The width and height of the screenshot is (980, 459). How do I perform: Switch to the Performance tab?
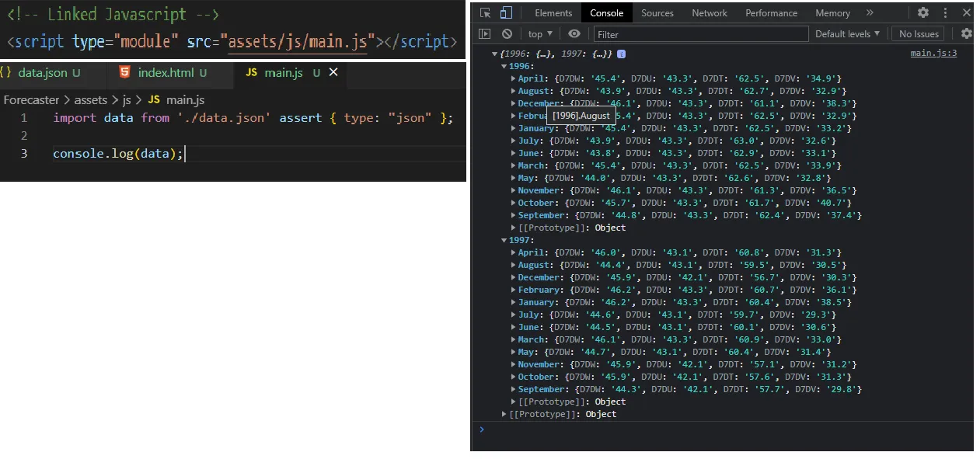(772, 13)
